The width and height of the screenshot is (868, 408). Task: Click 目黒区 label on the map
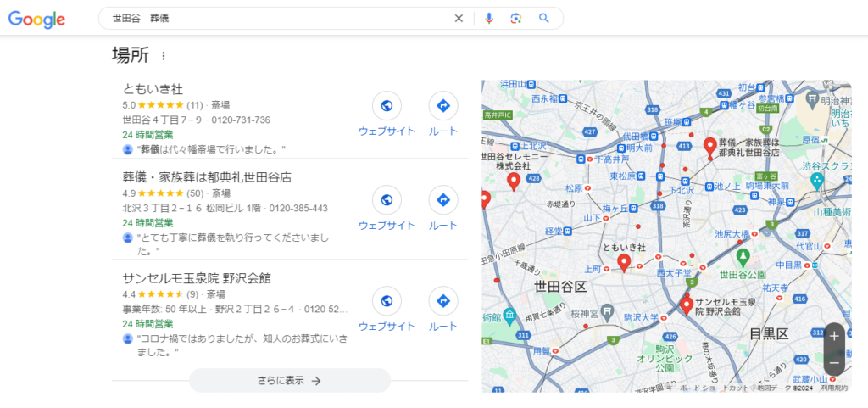pyautogui.click(x=768, y=334)
